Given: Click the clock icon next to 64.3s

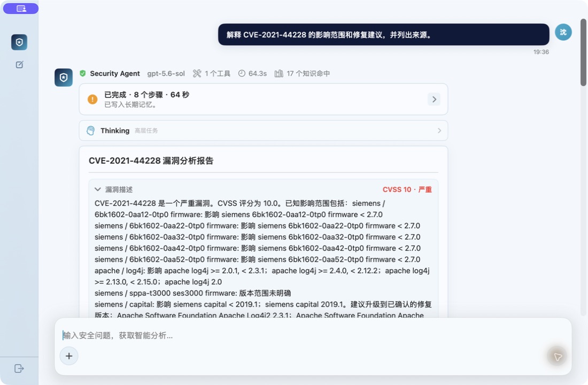Looking at the screenshot, I should pos(242,74).
